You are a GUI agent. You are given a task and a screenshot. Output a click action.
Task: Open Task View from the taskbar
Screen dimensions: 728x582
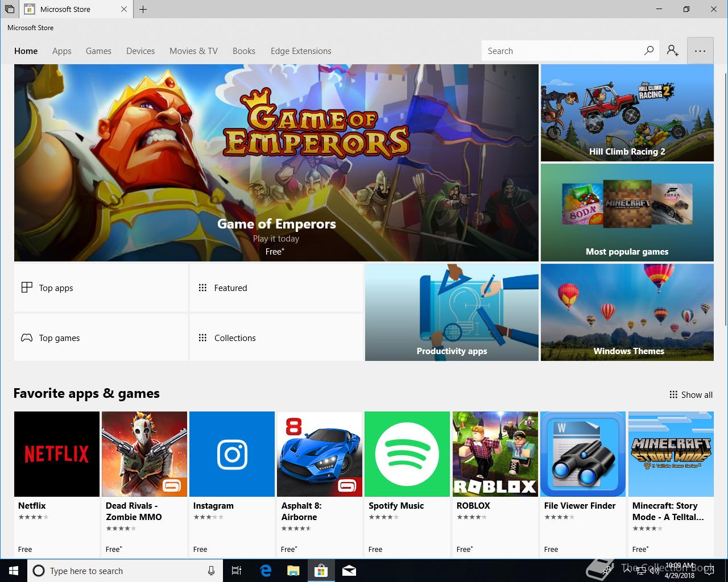pos(237,571)
